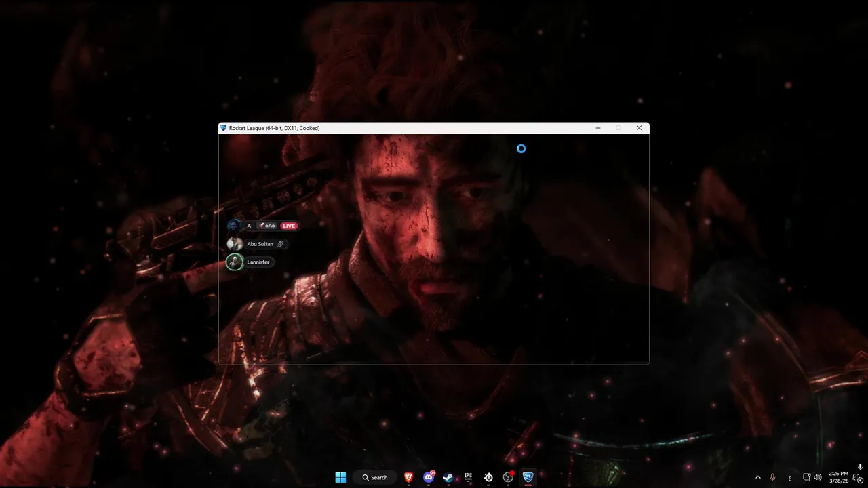Open the volume speaker tray icon
Viewport: 868px width, 488px height.
(818, 477)
